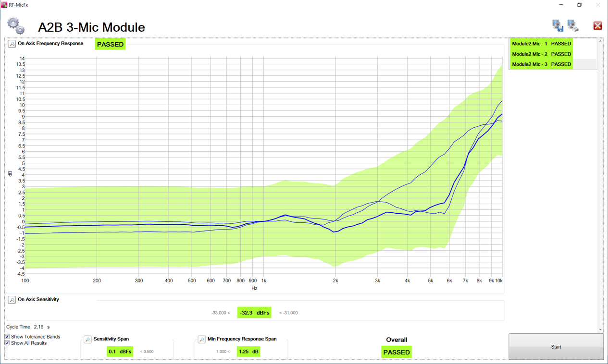Open settings via the gears icon
Screen dimensions: 608x364
pos(16,25)
